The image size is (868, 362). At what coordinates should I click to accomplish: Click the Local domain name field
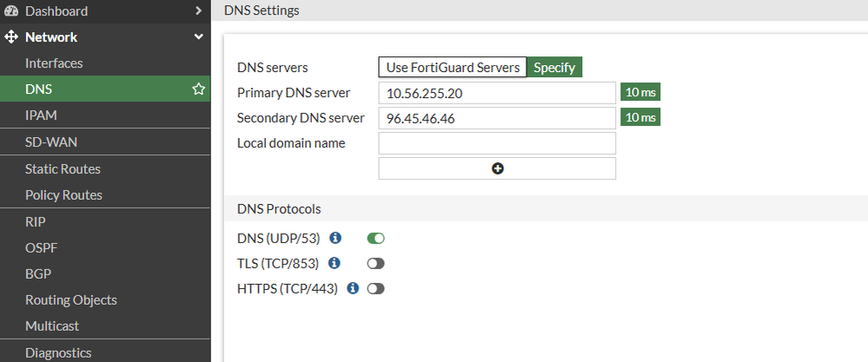496,143
